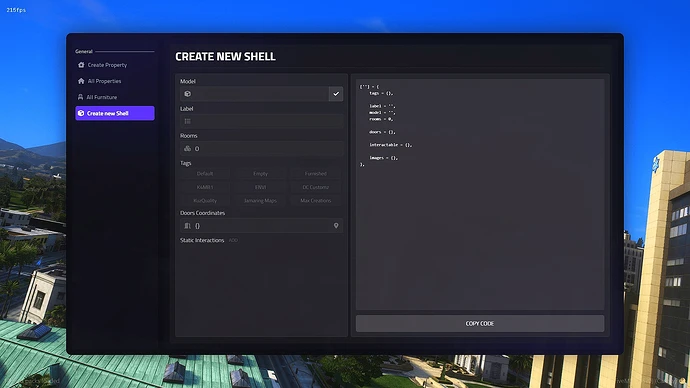Toggle the Jamaring Maps tag
Viewport: 690px width, 388px height.
[261, 201]
